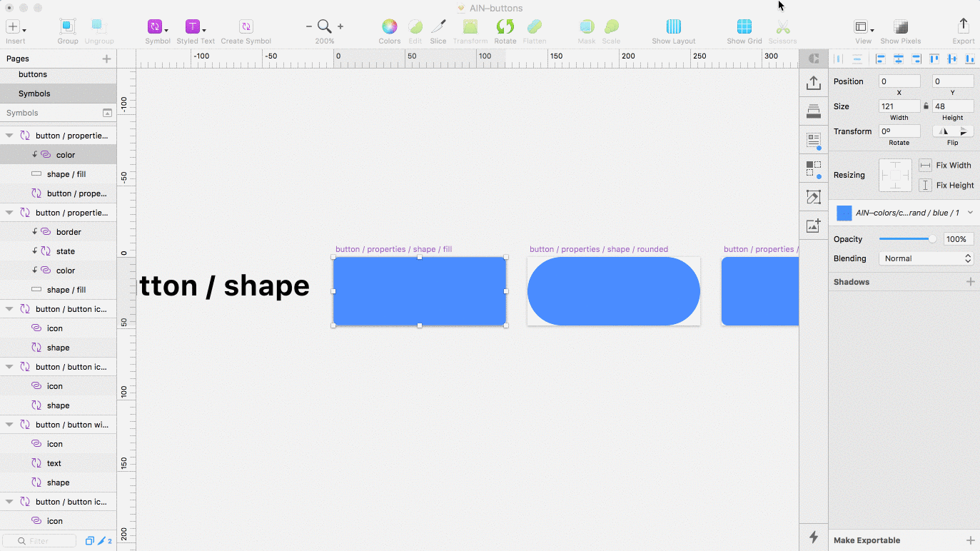
Task: Select the Symbols page
Action: [x=58, y=93]
